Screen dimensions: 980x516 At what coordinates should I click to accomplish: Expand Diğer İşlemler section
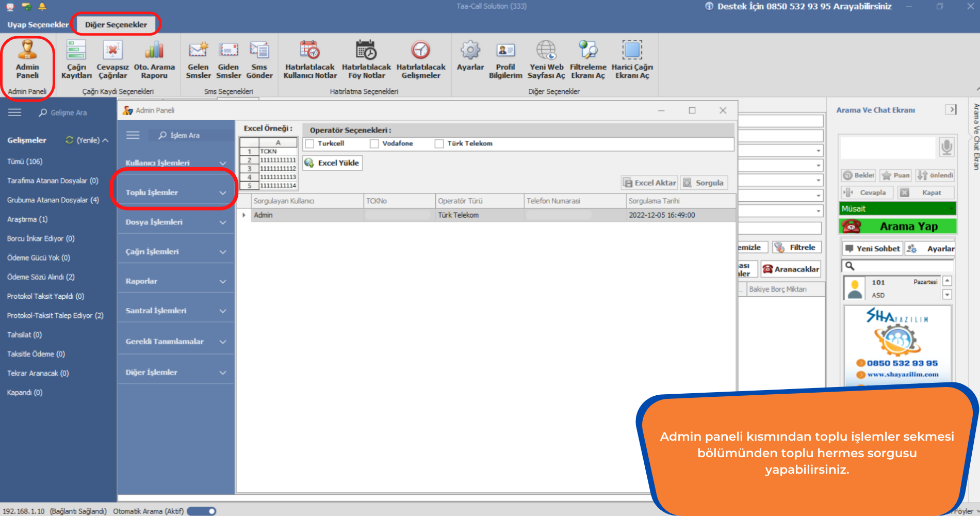click(176, 372)
